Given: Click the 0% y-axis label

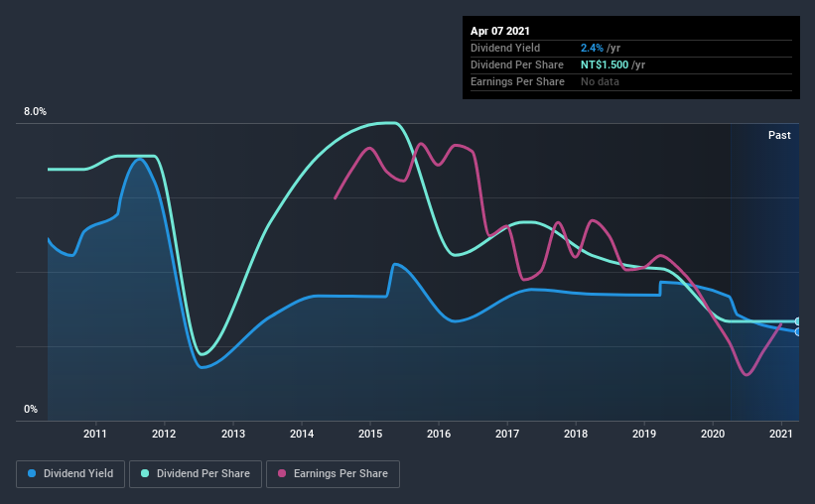Looking at the screenshot, I should (x=31, y=410).
